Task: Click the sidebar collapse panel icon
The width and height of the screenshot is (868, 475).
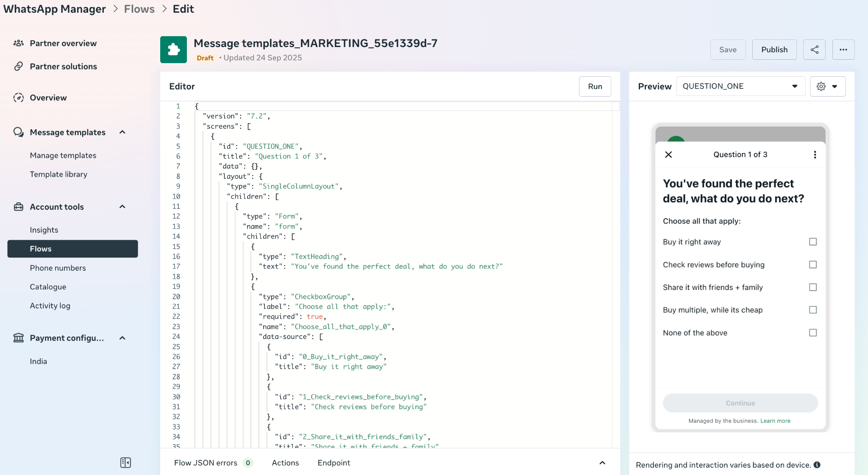Action: pos(125,462)
